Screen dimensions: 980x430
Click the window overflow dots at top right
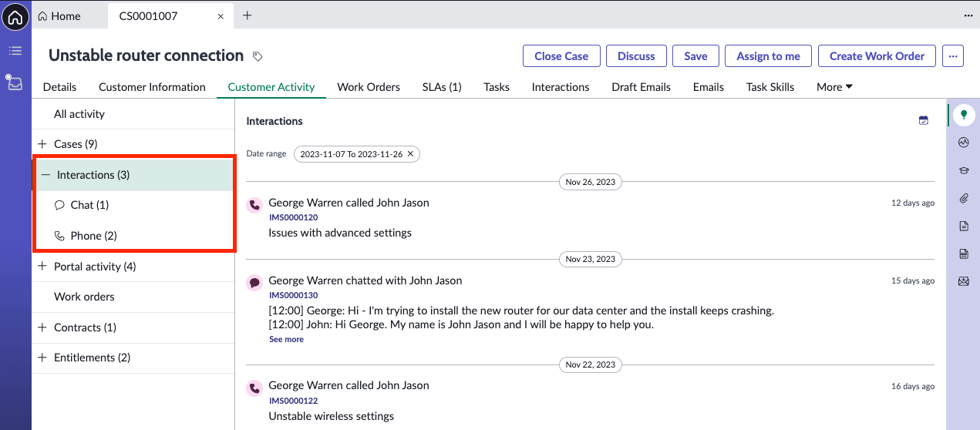pyautogui.click(x=968, y=15)
